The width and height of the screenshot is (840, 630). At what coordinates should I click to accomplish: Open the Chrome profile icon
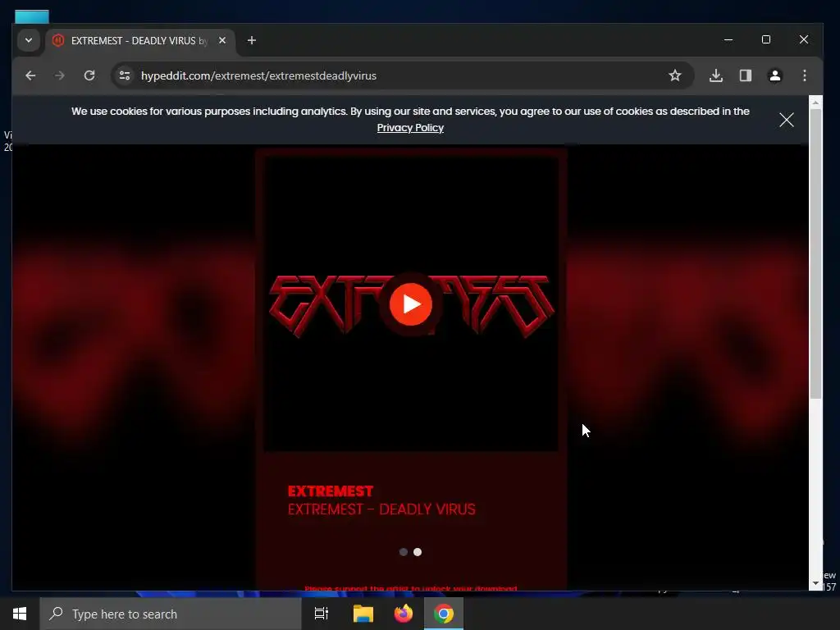774,75
